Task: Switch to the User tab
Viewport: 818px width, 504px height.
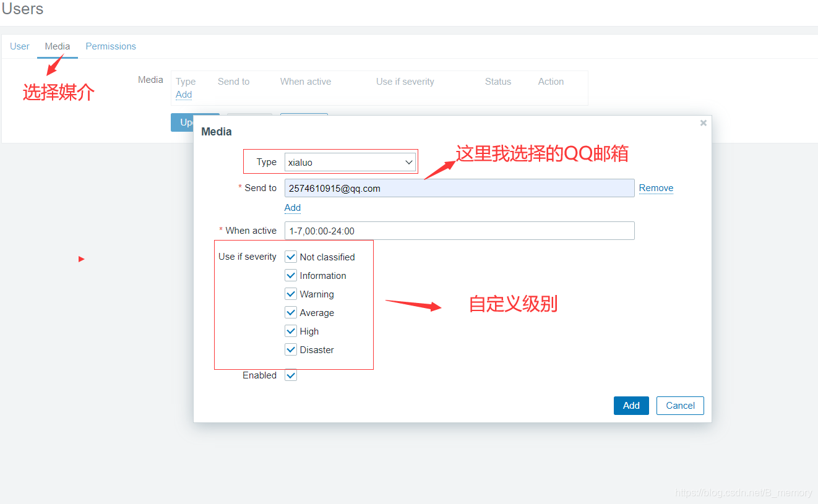Action: [x=20, y=46]
